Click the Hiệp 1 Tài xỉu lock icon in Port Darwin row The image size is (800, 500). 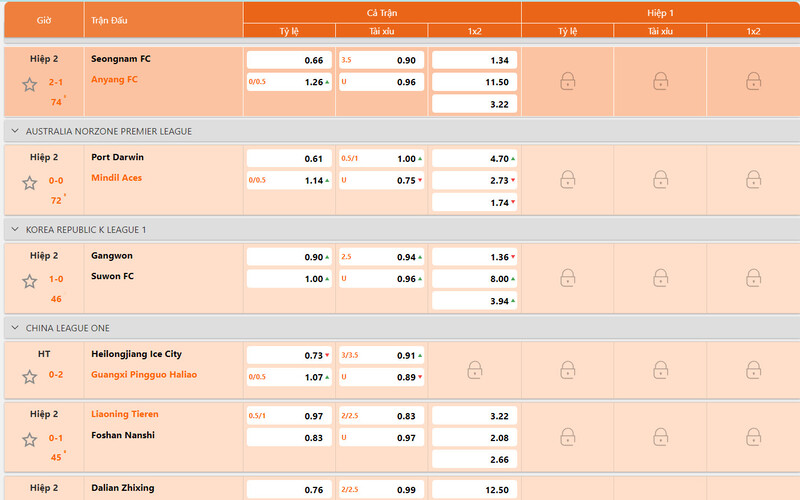coord(660,180)
